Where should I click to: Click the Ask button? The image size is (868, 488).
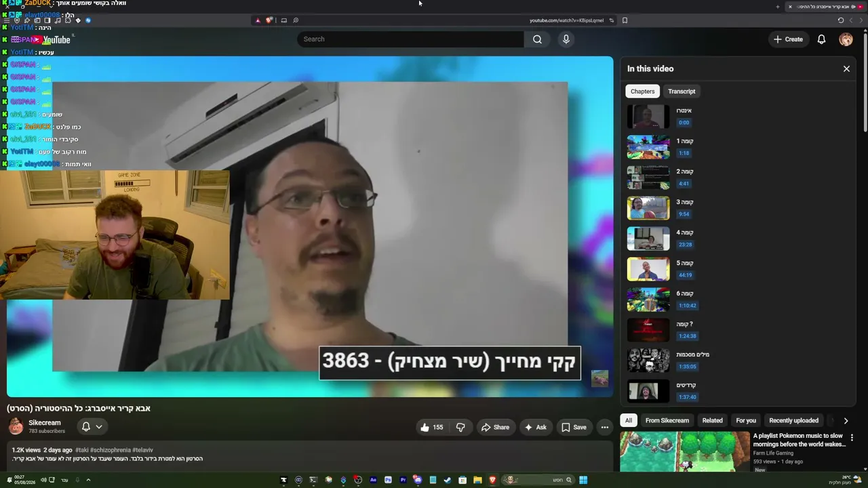click(x=535, y=427)
